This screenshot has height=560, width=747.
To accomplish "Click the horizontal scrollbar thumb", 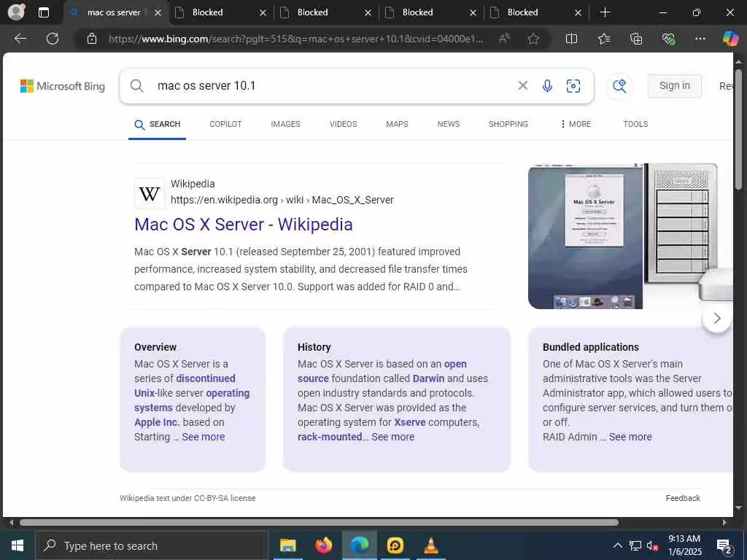I will click(319, 522).
